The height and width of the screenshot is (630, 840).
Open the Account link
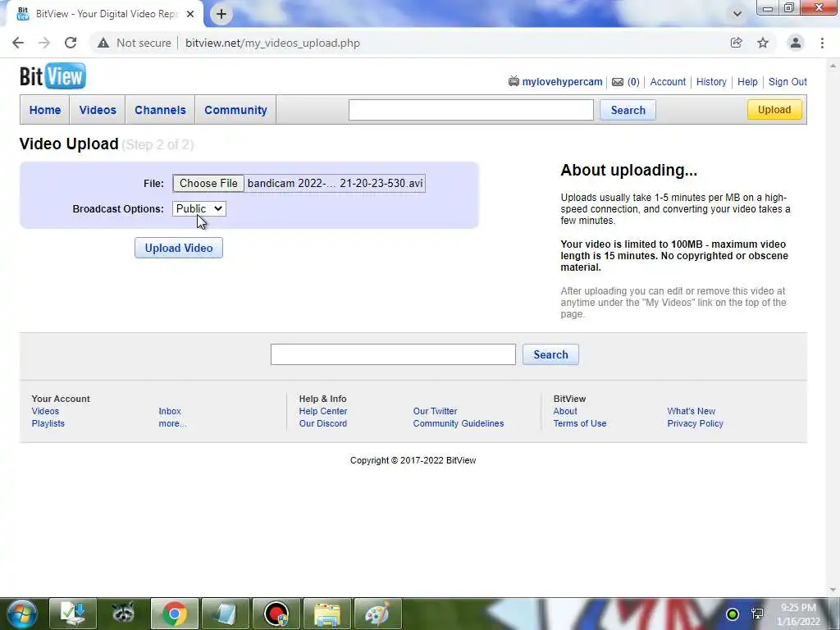(x=668, y=82)
